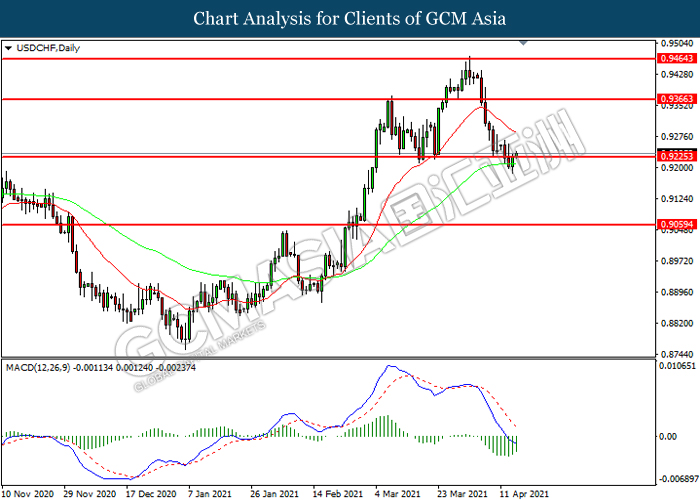Image resolution: width=700 pixels, height=500 pixels.
Task: Click the 0.94280 price axis value
Action: [x=677, y=74]
